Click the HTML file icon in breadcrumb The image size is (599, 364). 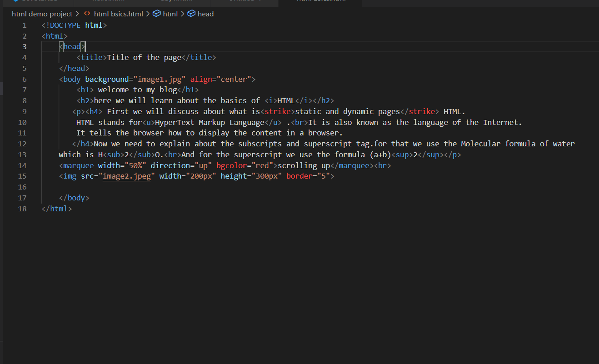pos(87,14)
